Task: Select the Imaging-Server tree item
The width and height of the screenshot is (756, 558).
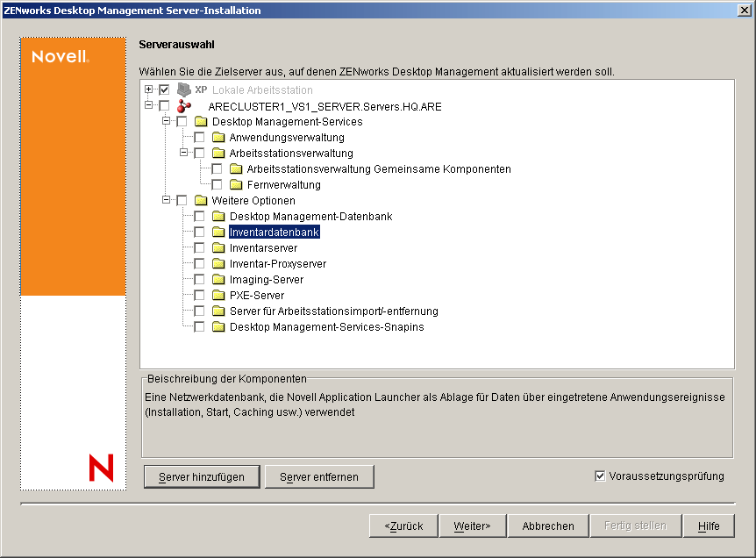Action: tap(267, 280)
